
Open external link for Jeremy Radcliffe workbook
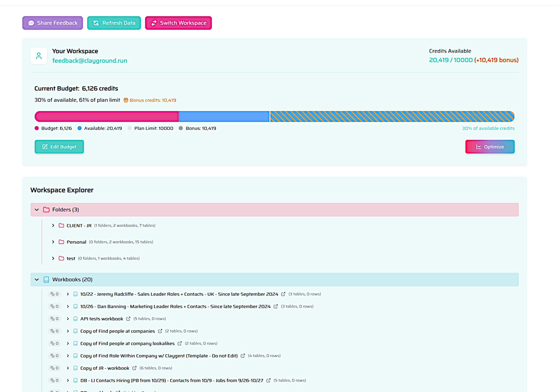coord(283,294)
